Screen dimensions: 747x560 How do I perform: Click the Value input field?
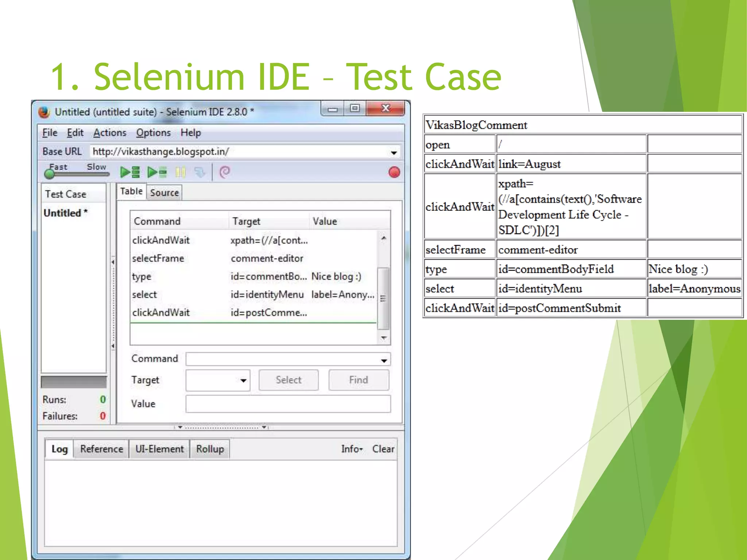coord(288,404)
